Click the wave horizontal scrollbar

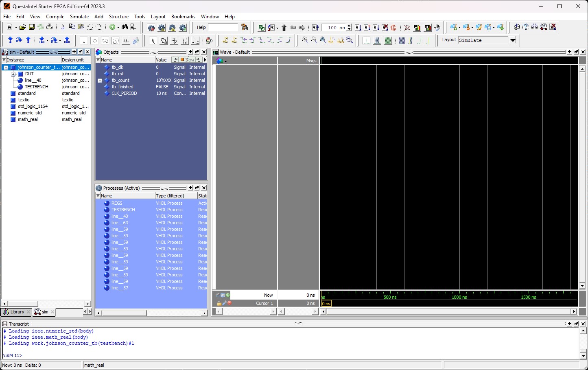[449, 311]
